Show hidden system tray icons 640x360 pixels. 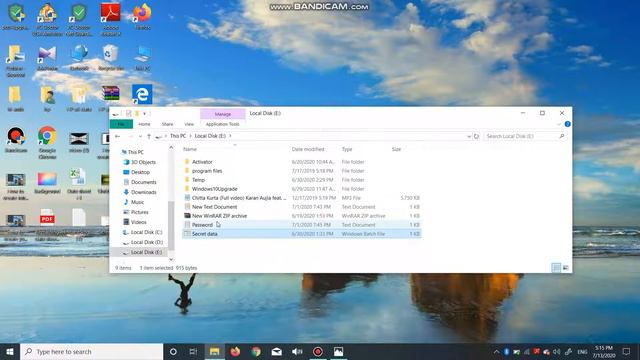[496, 351]
